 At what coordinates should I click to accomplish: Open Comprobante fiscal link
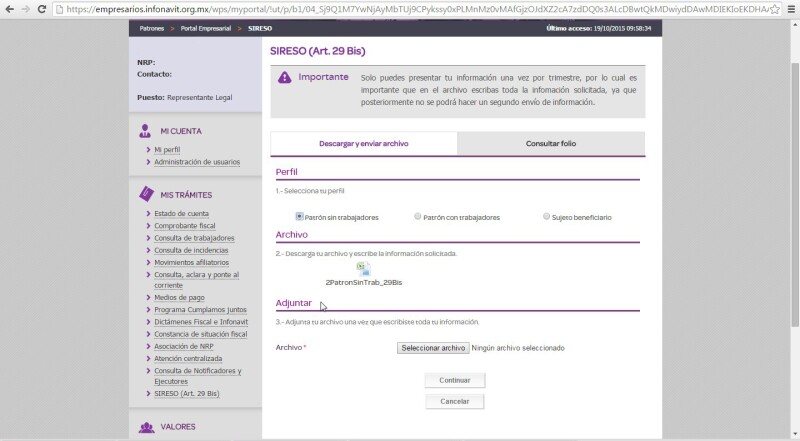(185, 226)
